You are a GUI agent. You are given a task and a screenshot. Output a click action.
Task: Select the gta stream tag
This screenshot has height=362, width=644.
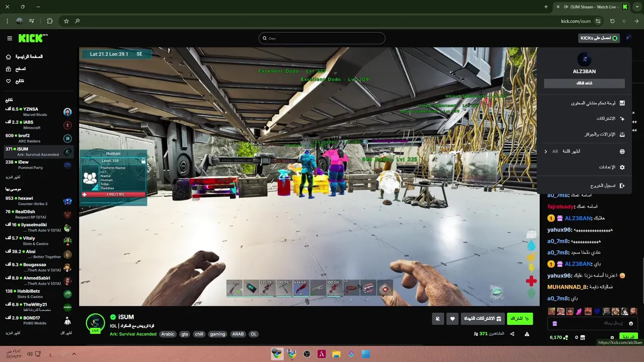(x=185, y=334)
